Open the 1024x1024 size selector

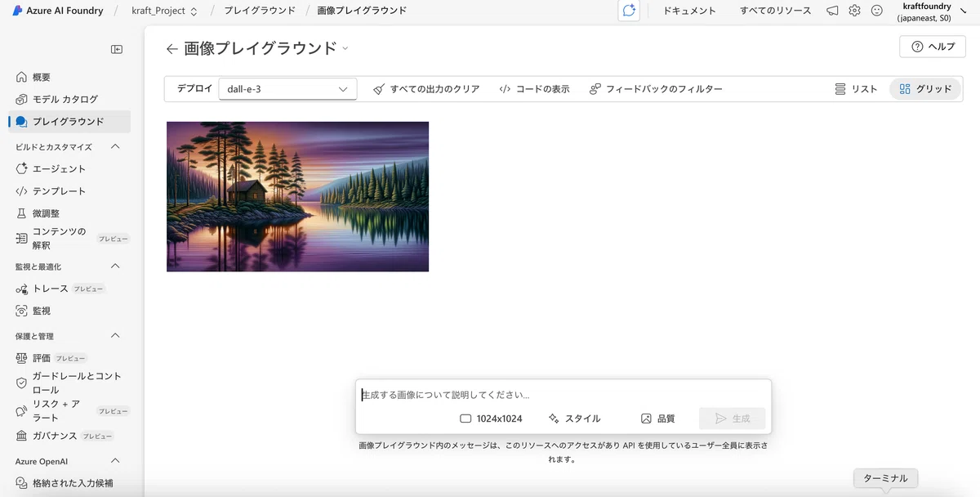tap(491, 419)
